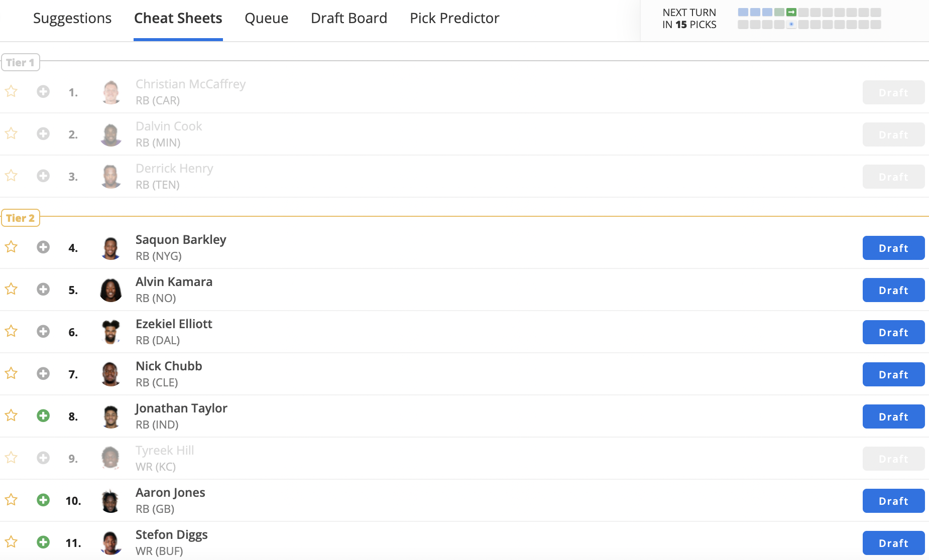Add Dalvin Cook to queue with plus icon
Screen dimensions: 929x560
[43, 133]
